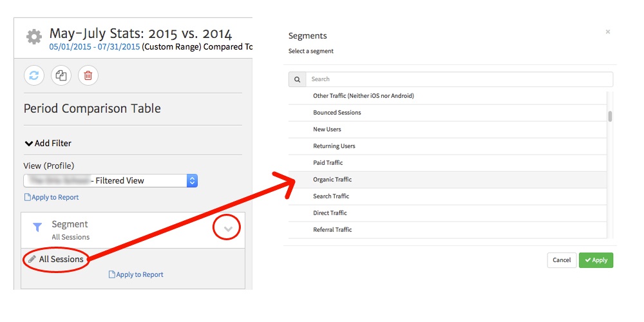Pick Returning Users from the list

tap(334, 146)
